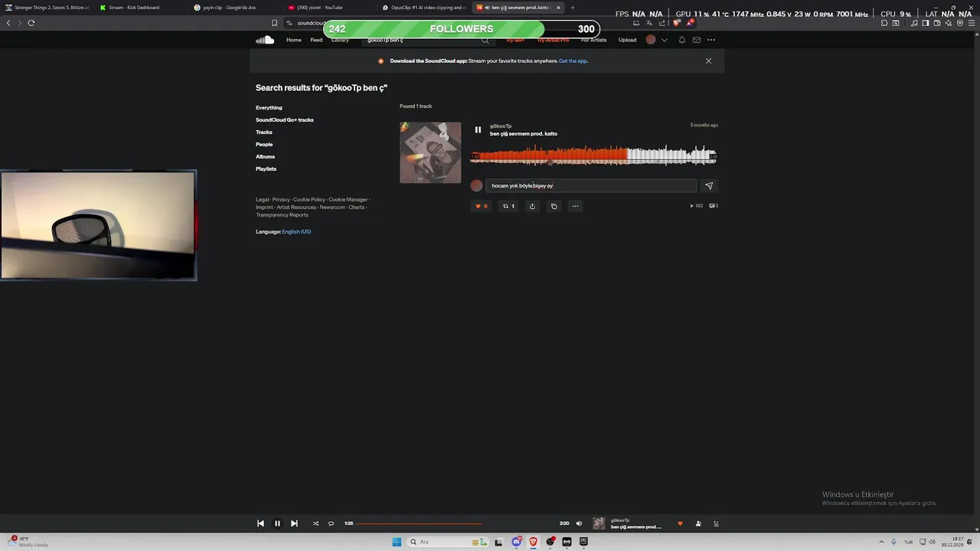980x551 pixels.
Task: Open the track artwork thumbnail
Action: 430,152
